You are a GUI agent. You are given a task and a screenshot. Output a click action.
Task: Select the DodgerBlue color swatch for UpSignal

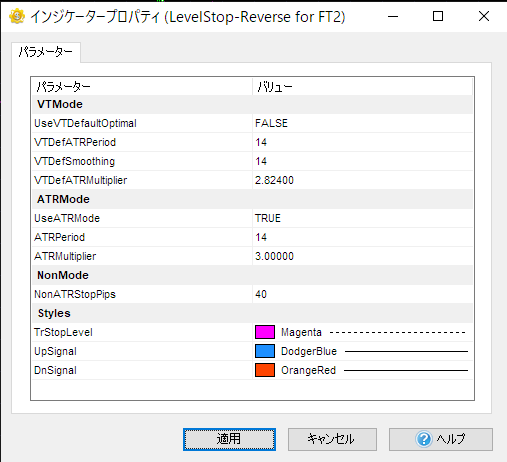(265, 351)
